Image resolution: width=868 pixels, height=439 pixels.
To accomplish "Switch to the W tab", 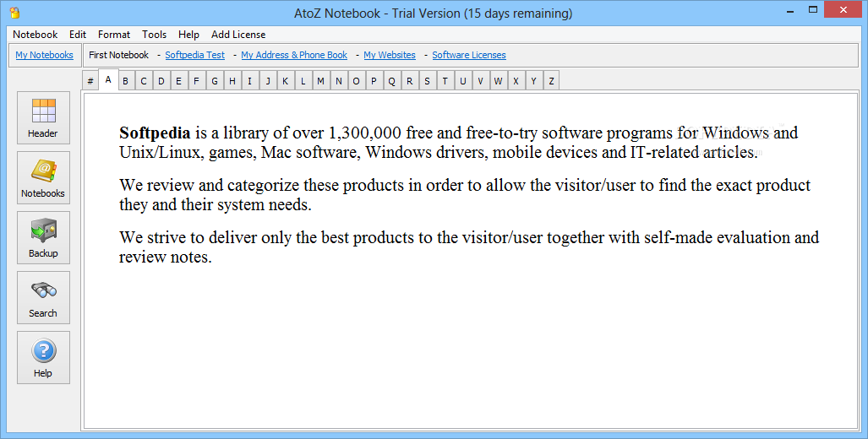I will click(498, 81).
